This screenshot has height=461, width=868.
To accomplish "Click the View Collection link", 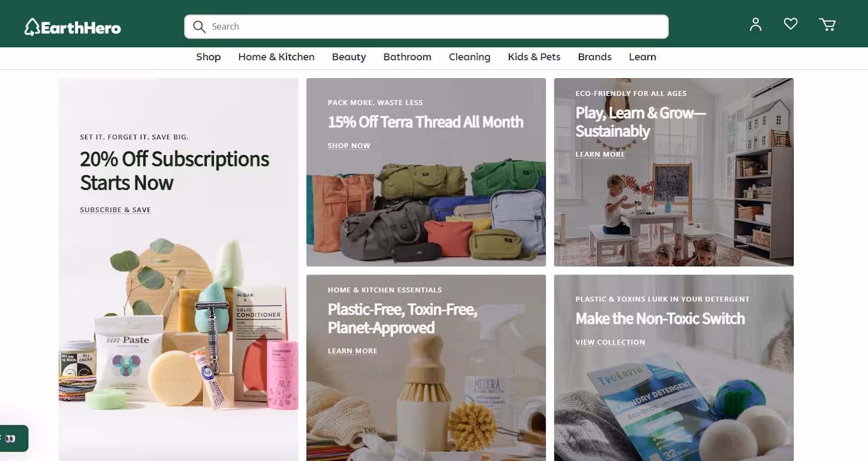I will [x=610, y=342].
